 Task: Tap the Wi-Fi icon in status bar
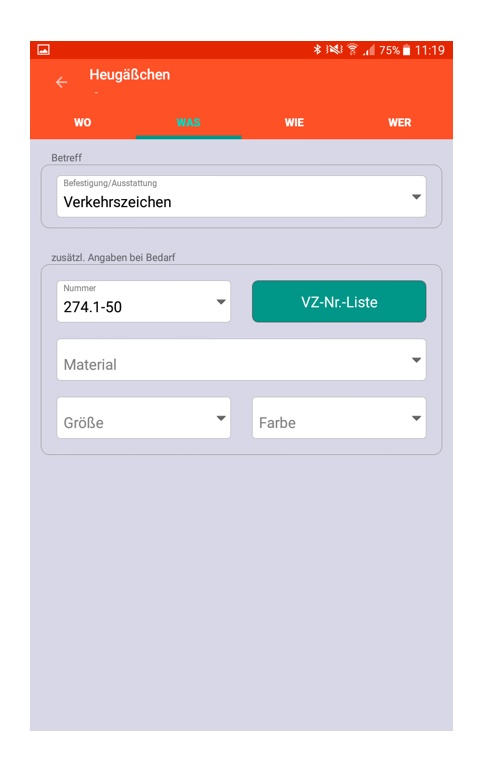click(x=352, y=50)
